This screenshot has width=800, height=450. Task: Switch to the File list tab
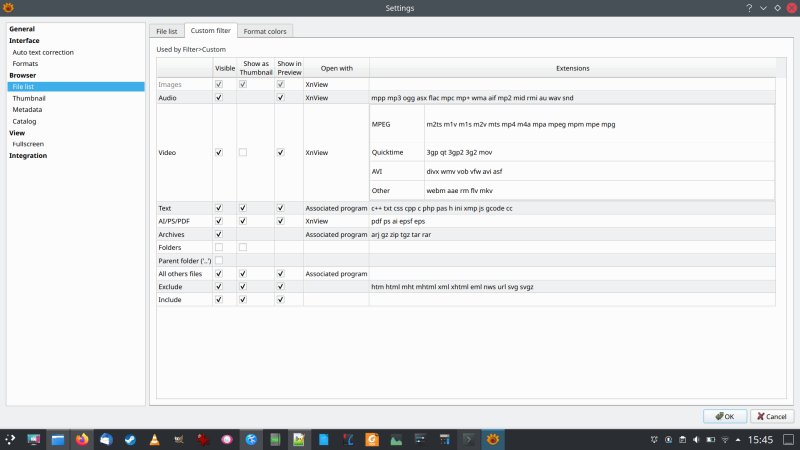[166, 31]
